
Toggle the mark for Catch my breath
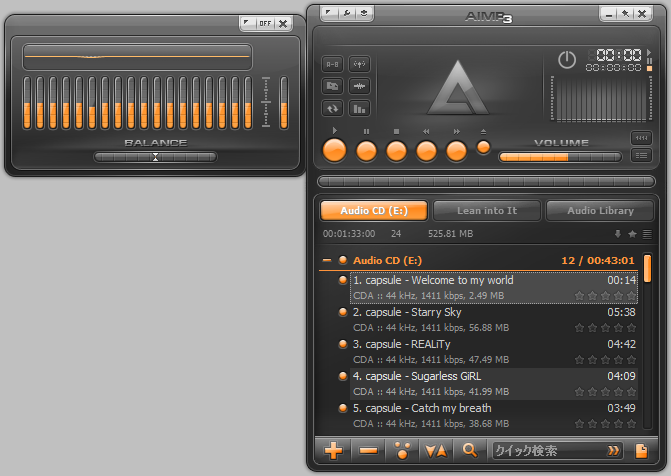[x=343, y=408]
